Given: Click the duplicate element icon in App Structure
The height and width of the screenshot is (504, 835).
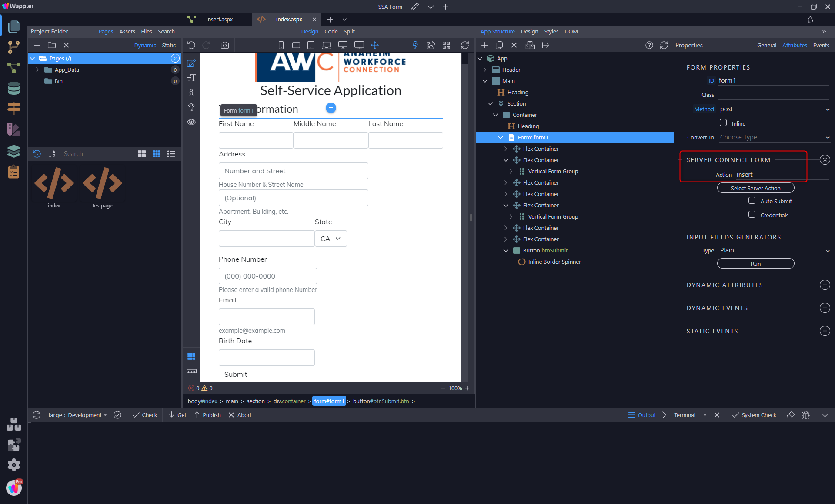Looking at the screenshot, I should pyautogui.click(x=499, y=45).
